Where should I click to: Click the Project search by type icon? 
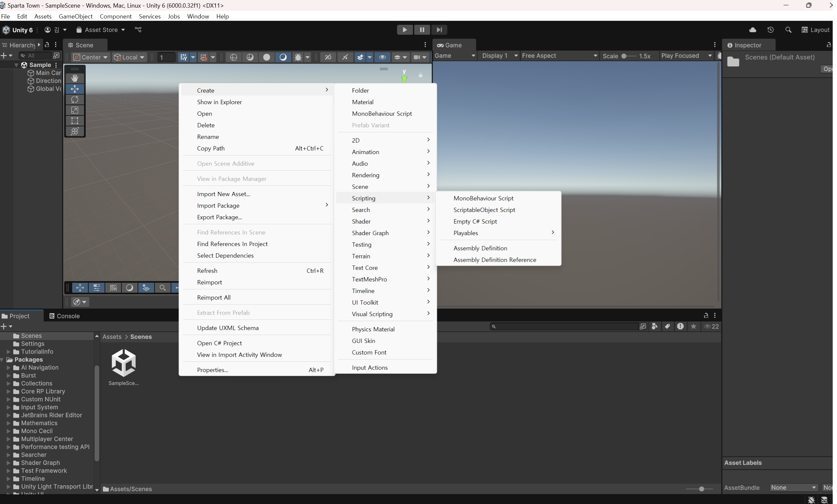click(655, 326)
